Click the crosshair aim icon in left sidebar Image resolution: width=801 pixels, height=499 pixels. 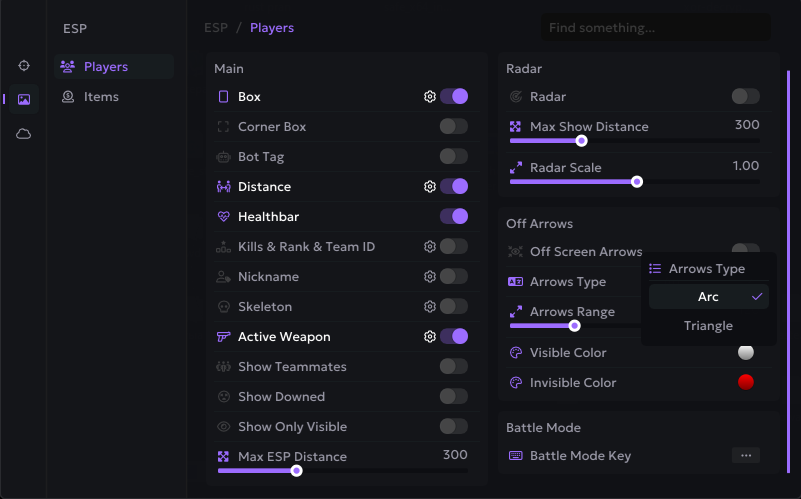click(x=24, y=65)
